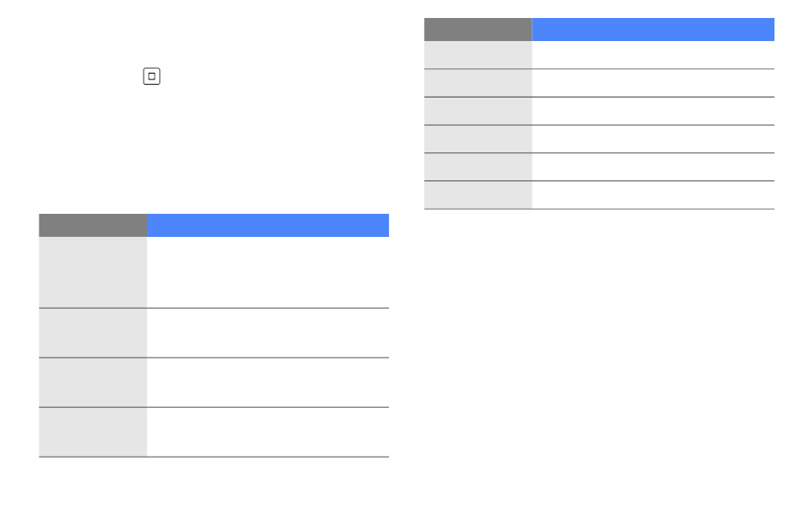This screenshot has width=812, height=526.
Task: Select the gray header cell of the right table
Action: pos(478,30)
